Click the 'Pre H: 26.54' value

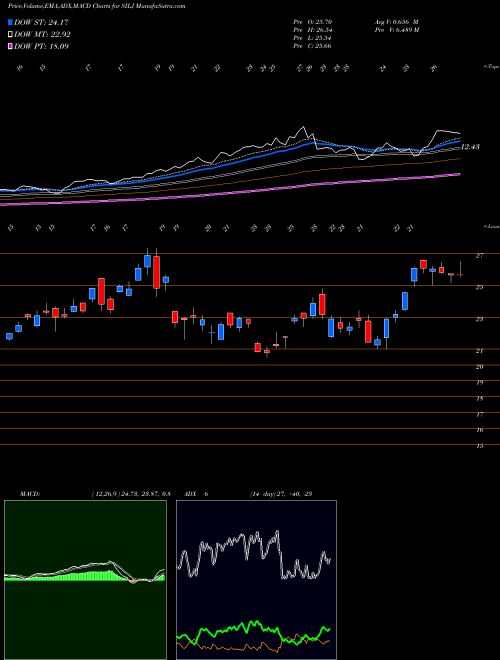[x=312, y=30]
